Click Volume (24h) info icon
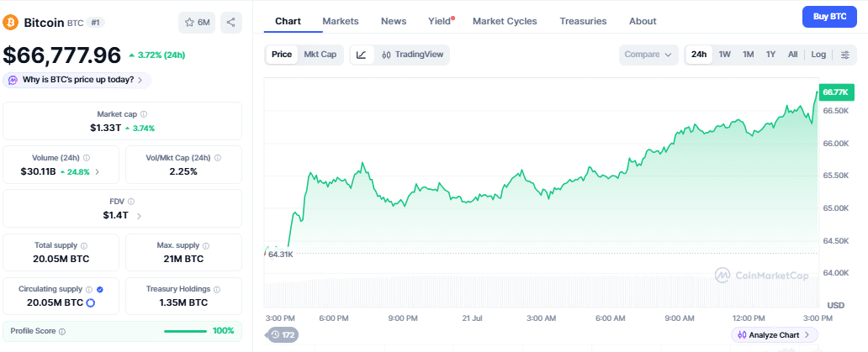 87,158
